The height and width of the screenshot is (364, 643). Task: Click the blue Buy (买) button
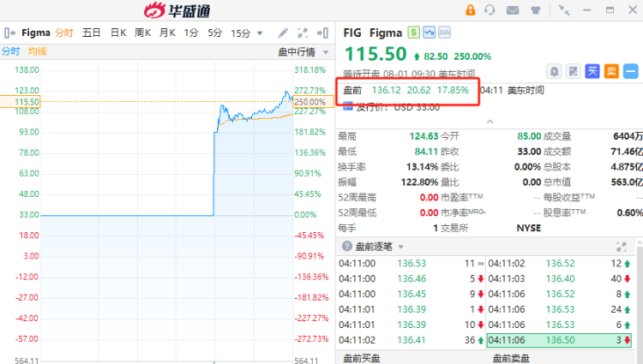(592, 72)
